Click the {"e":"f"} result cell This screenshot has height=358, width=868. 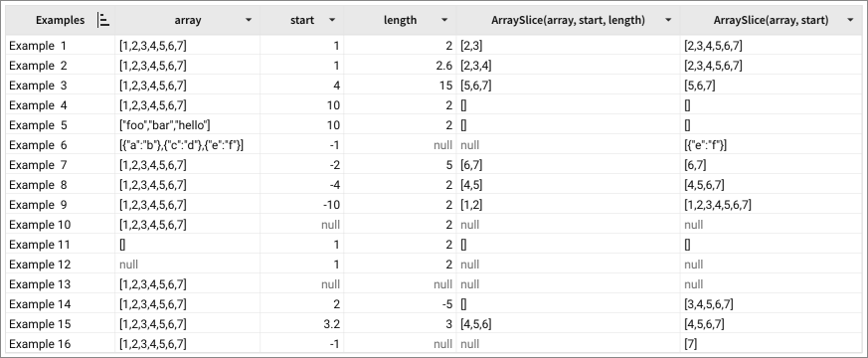(x=772, y=145)
